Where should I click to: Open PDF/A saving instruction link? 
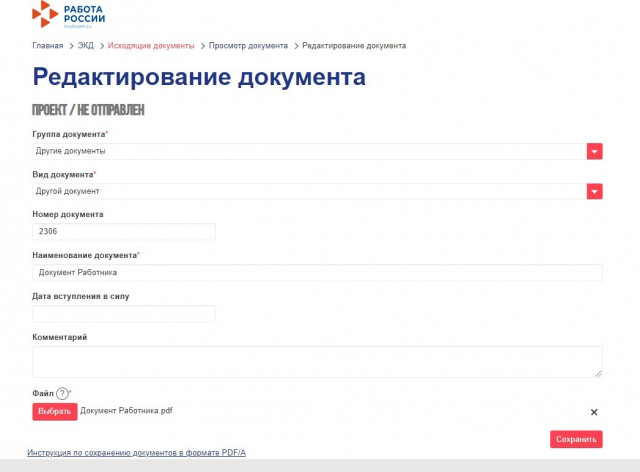(x=136, y=453)
